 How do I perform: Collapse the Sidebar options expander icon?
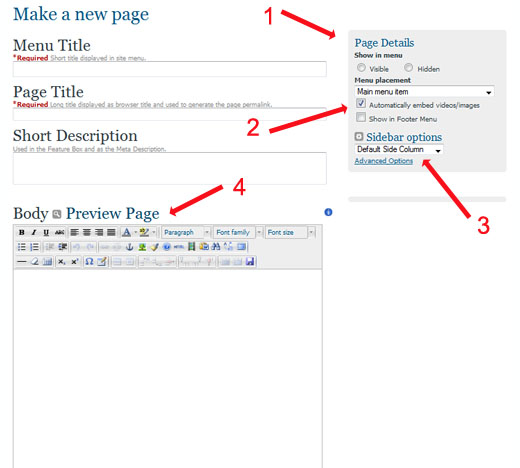tap(359, 137)
